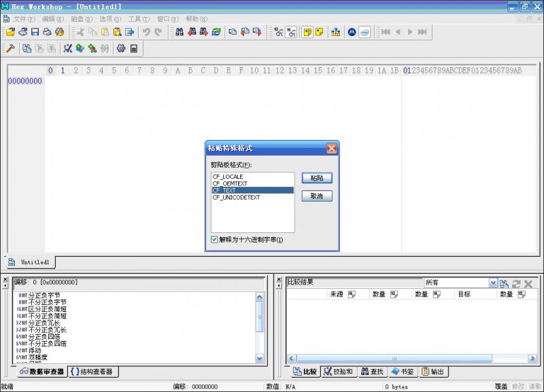
Task: Click the 取消 button in dialog
Action: [x=317, y=196]
